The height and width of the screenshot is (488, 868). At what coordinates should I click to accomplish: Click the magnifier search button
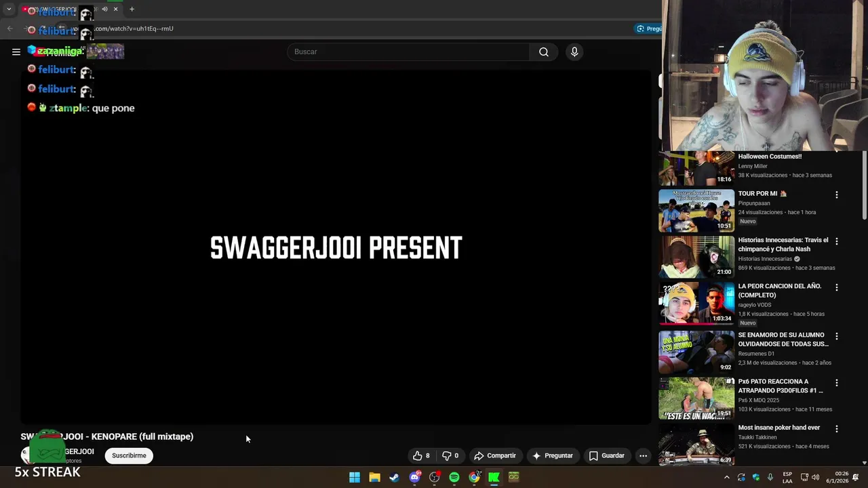544,52
